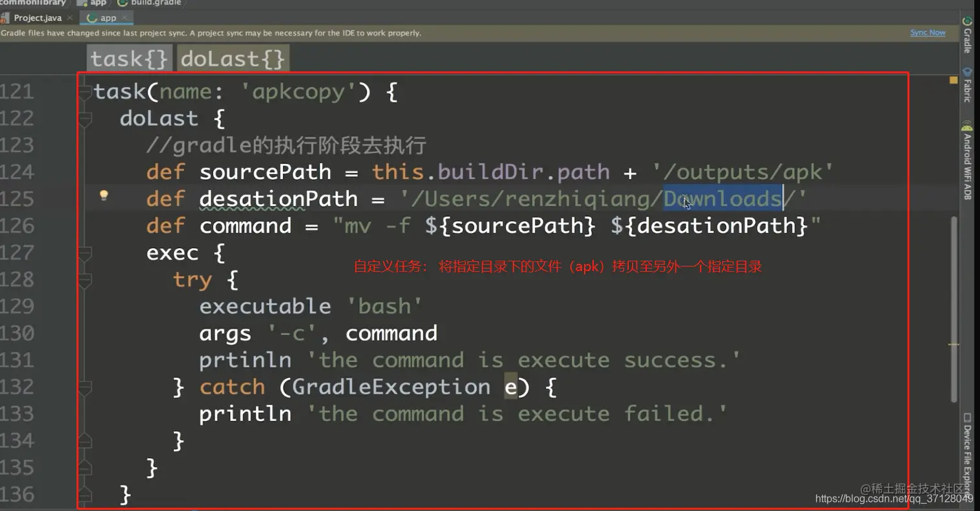Collapse the exec block on line 127

pos(84,254)
